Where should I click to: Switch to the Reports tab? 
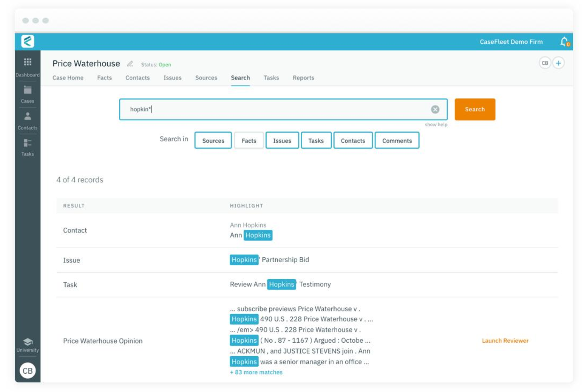click(x=303, y=78)
